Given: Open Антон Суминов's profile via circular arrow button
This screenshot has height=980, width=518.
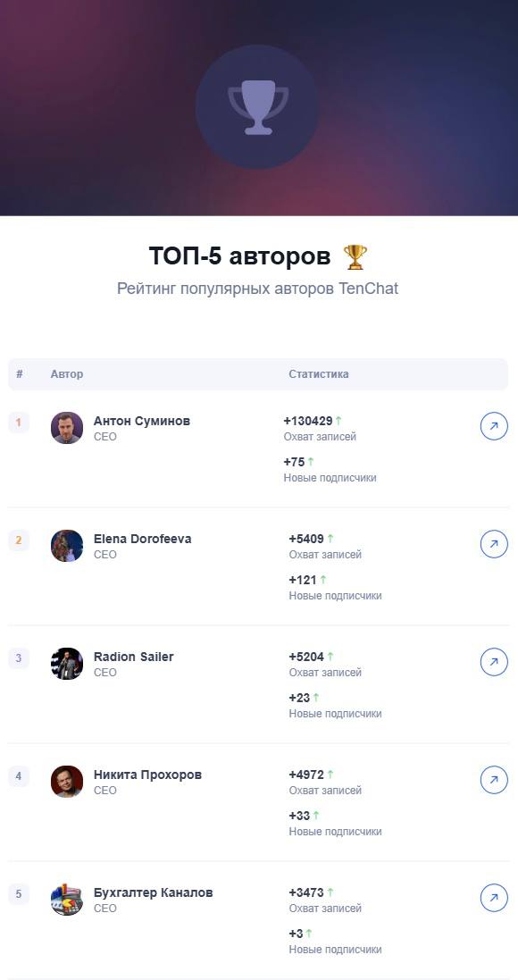Looking at the screenshot, I should 494,426.
